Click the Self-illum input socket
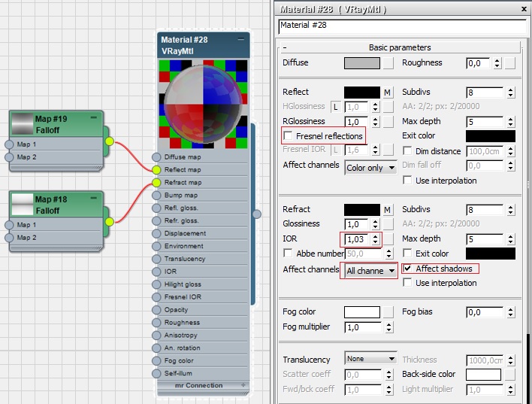 click(x=156, y=373)
